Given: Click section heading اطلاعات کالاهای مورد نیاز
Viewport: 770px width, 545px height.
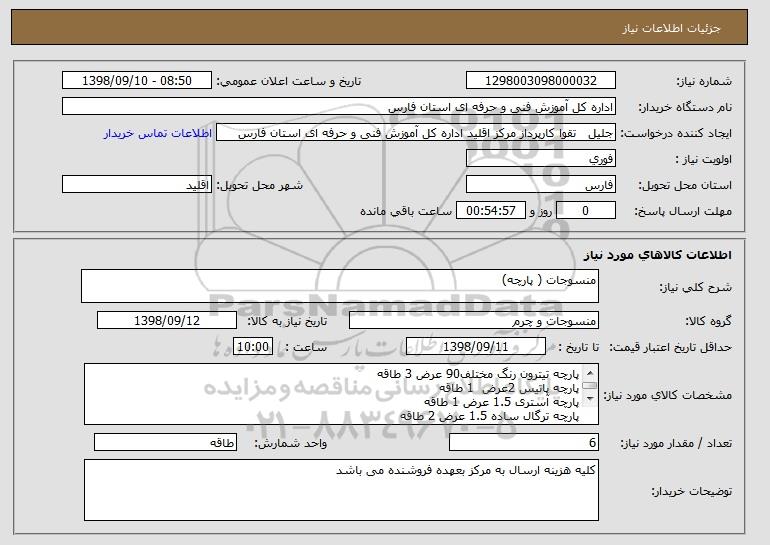Looking at the screenshot, I should pos(658,255).
